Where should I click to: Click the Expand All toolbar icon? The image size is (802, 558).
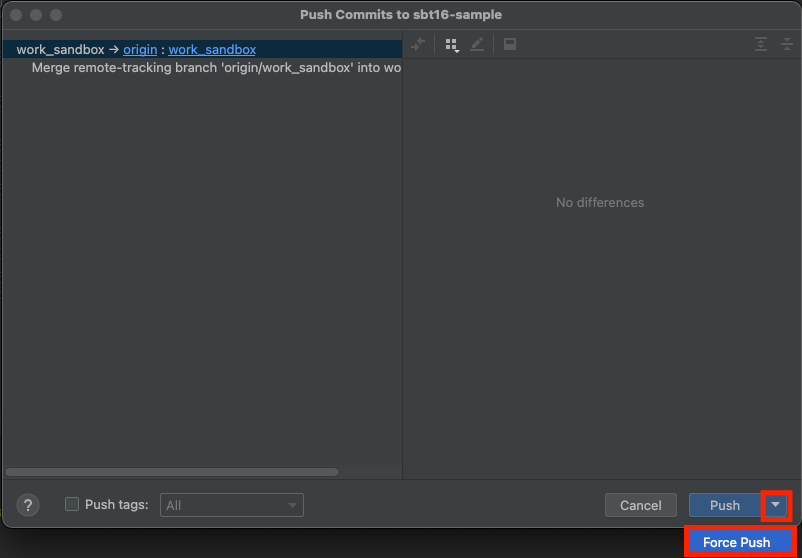click(x=761, y=44)
